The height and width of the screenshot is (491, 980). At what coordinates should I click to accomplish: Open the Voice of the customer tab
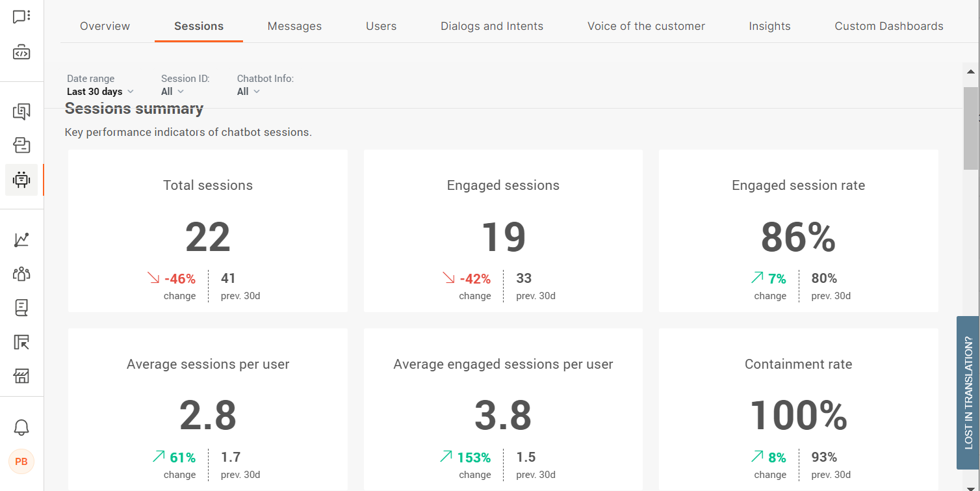click(x=646, y=26)
